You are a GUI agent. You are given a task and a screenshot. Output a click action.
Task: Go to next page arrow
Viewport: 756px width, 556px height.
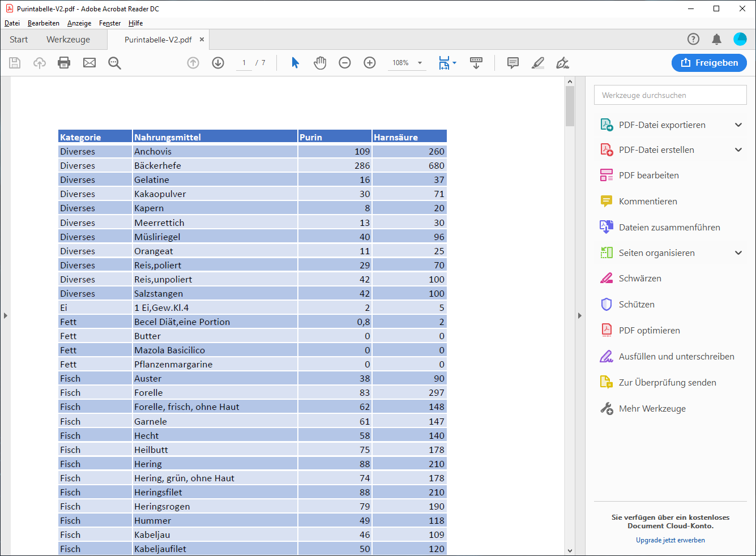point(218,63)
